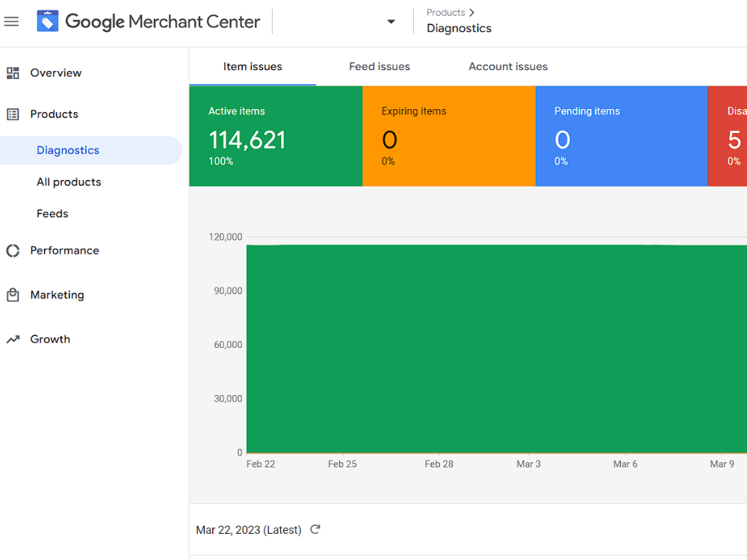The height and width of the screenshot is (560, 747).
Task: Click the orange Expiring items card
Action: (x=448, y=135)
